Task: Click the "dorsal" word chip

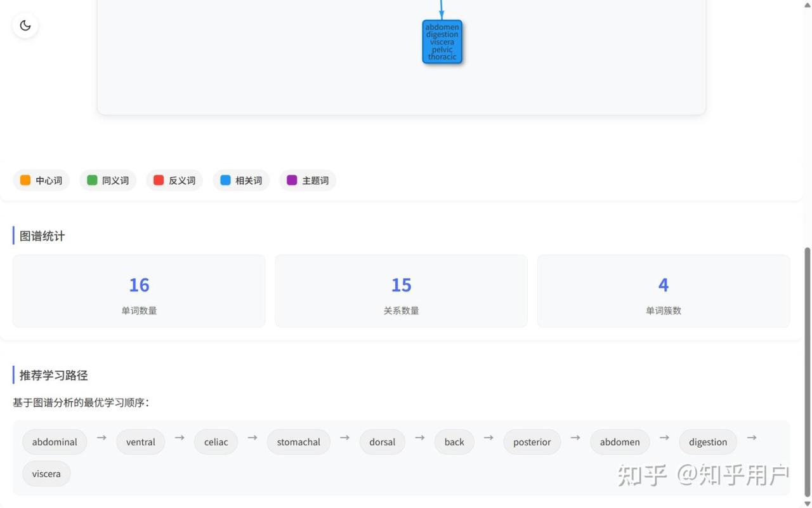Action: click(x=382, y=442)
